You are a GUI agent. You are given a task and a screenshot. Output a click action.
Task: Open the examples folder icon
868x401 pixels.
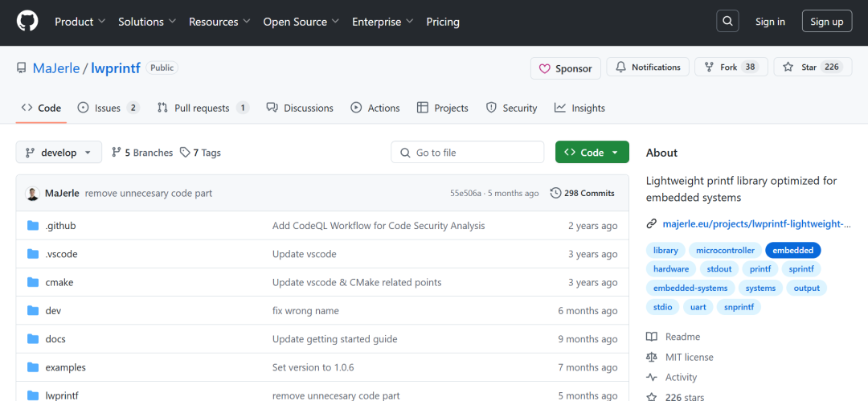point(33,367)
